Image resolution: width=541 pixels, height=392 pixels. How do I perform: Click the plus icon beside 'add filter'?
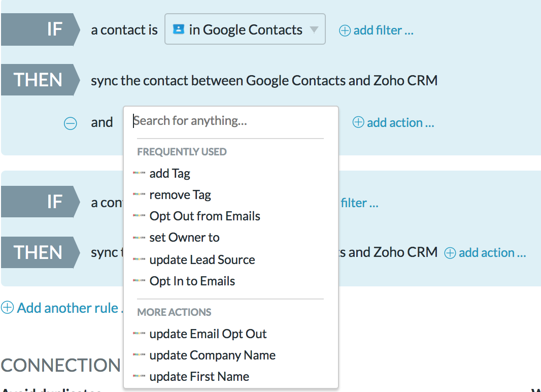coord(345,30)
